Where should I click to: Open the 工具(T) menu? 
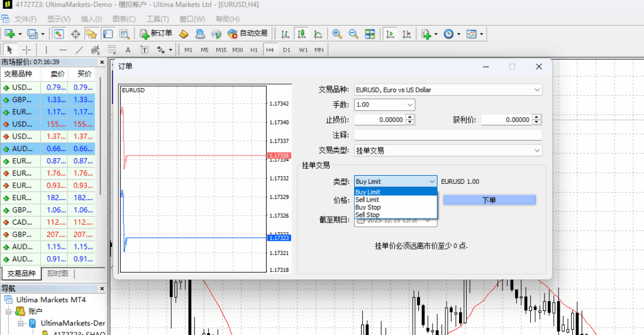pos(157,19)
